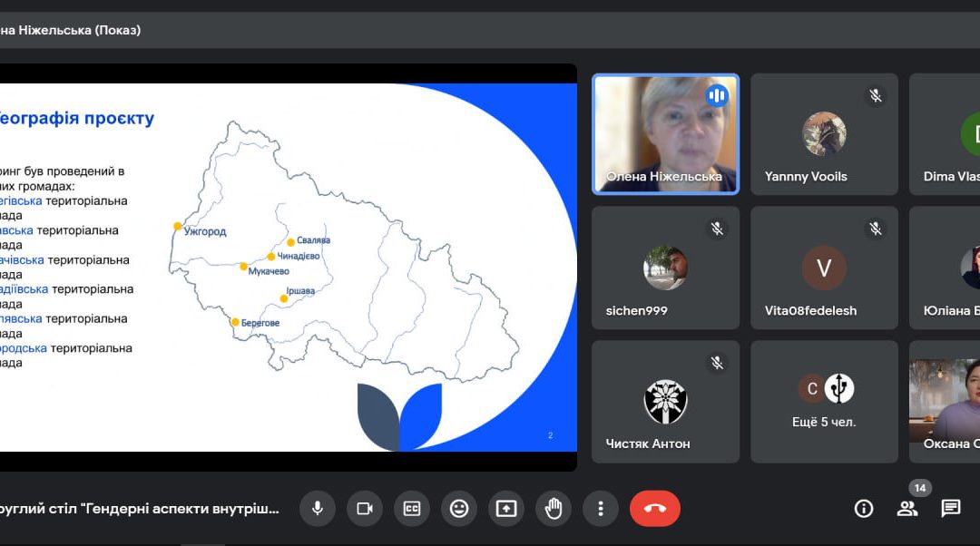Open more options three-dot menu
Viewport: 980px width, 546px height.
[601, 509]
